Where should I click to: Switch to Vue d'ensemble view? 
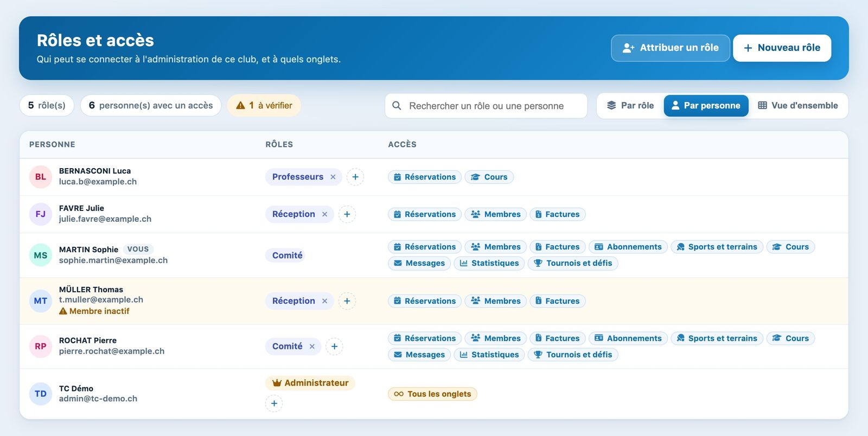click(798, 106)
